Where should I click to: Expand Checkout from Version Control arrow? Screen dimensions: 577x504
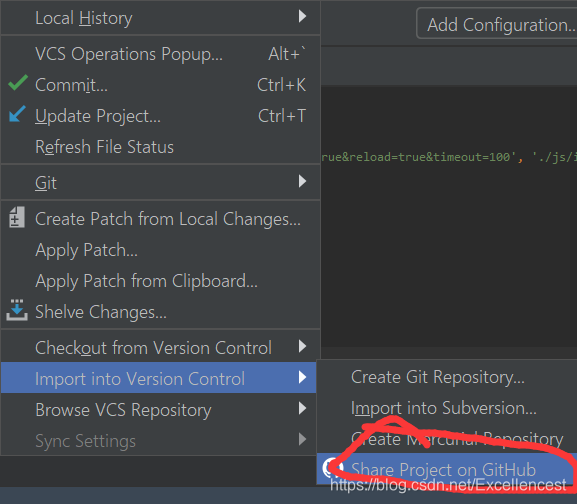pyautogui.click(x=302, y=346)
